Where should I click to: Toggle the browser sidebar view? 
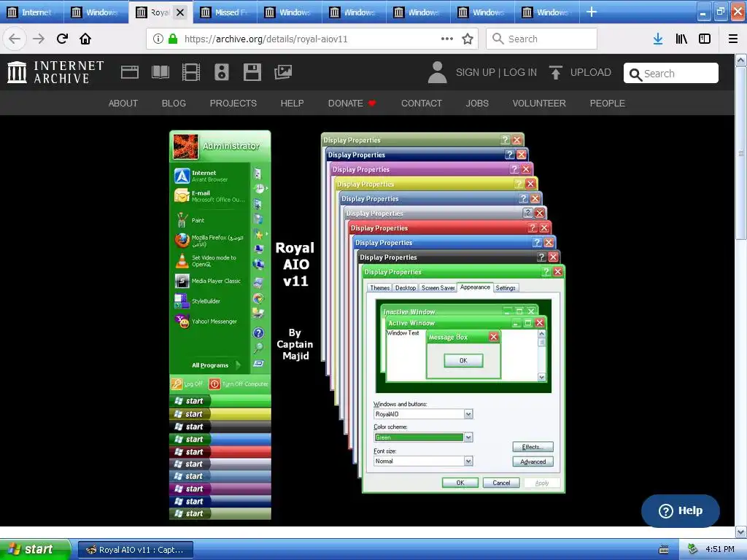pyautogui.click(x=705, y=39)
